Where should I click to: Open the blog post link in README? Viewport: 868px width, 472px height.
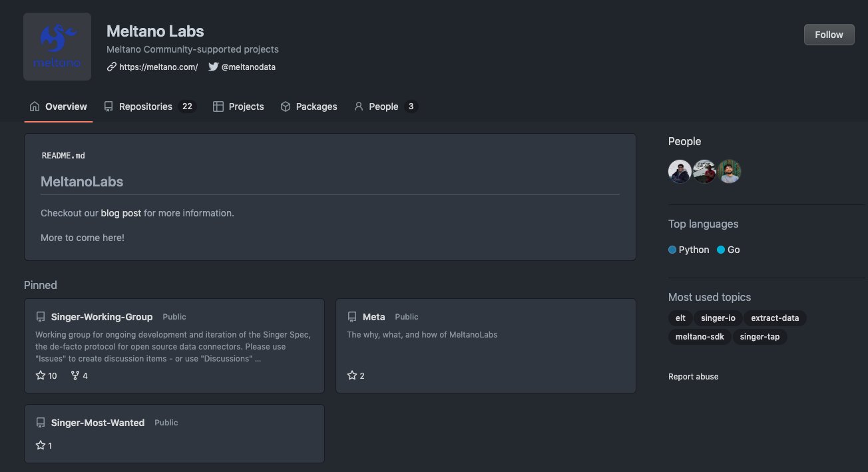pyautogui.click(x=121, y=213)
